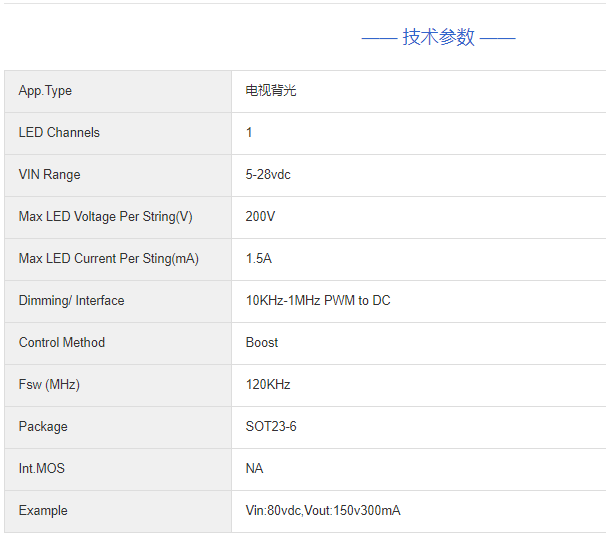Screen dimensions: 606x549
Task: Select the Int.MOS label cell
Action: [43, 469]
